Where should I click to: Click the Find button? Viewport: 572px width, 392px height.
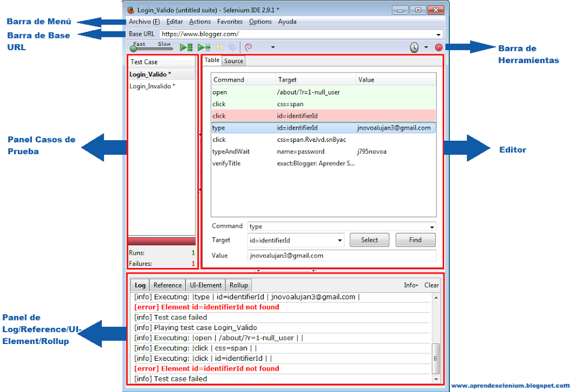point(415,240)
